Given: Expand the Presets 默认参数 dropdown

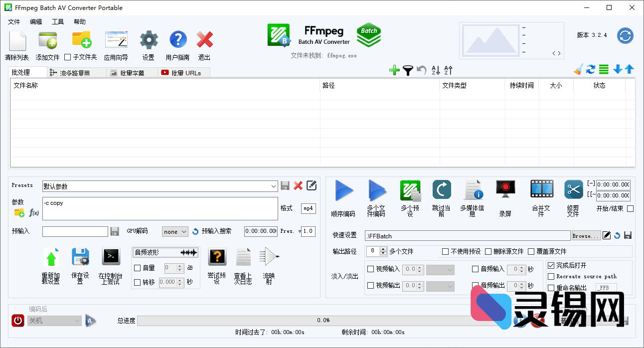Looking at the screenshot, I should tap(274, 186).
